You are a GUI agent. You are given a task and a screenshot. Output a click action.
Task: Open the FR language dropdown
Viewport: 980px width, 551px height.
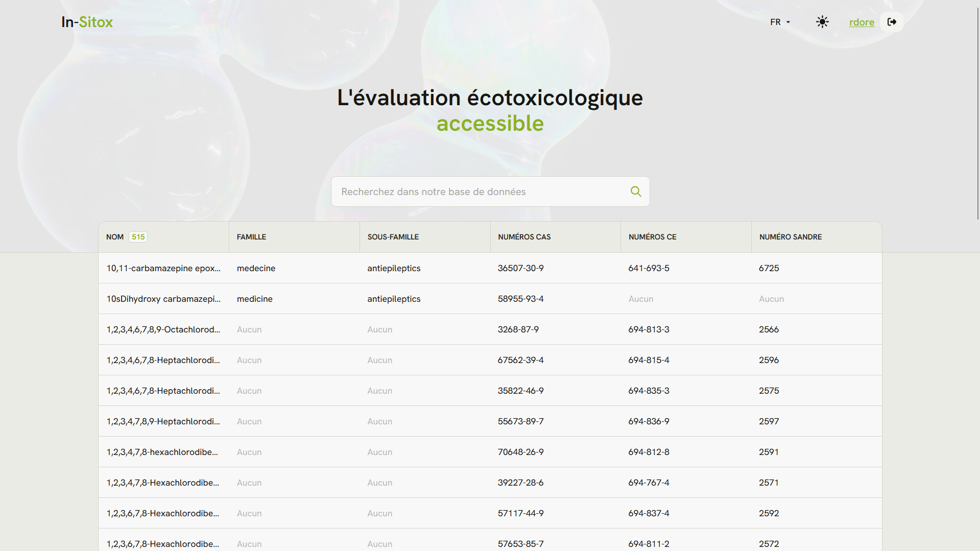coord(779,22)
